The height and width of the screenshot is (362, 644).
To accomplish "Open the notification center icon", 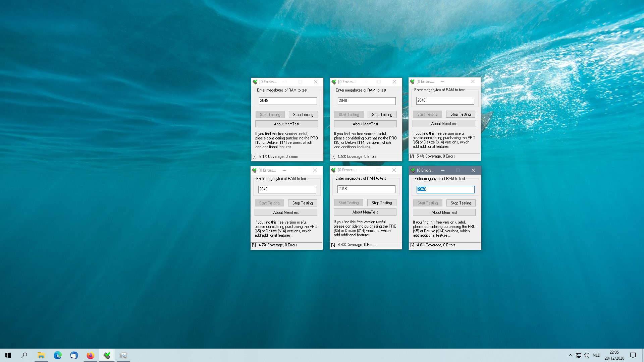I will point(633,355).
